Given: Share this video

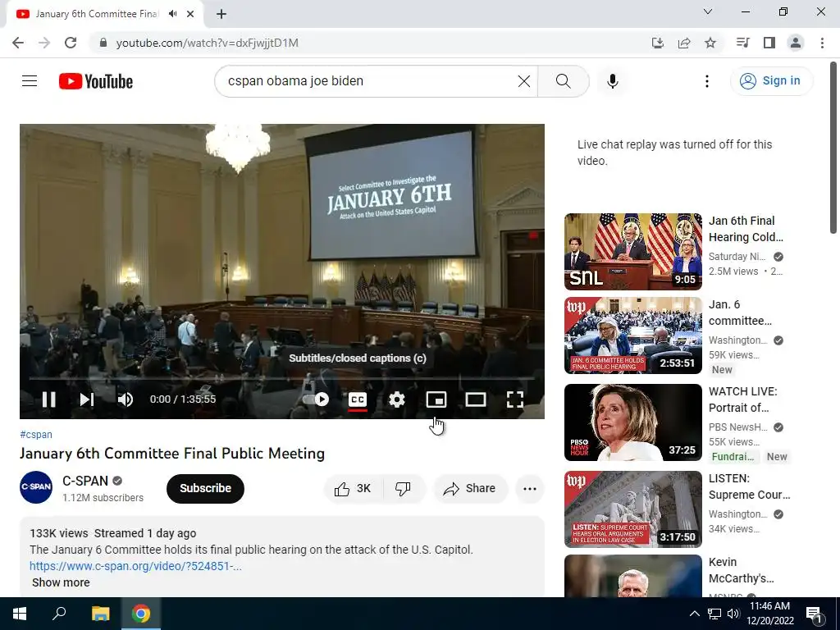Looking at the screenshot, I should click(x=470, y=488).
